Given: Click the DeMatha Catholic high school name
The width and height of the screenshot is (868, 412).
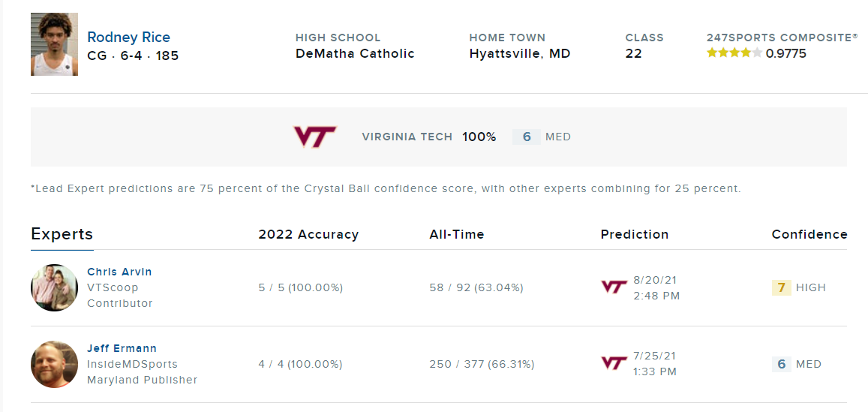Looking at the screenshot, I should [x=355, y=53].
